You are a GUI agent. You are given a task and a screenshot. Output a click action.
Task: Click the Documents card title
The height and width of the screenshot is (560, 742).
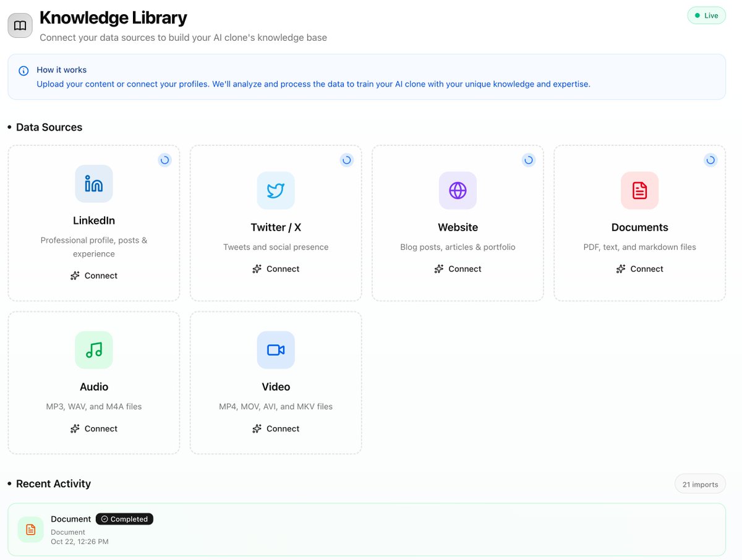click(x=639, y=227)
